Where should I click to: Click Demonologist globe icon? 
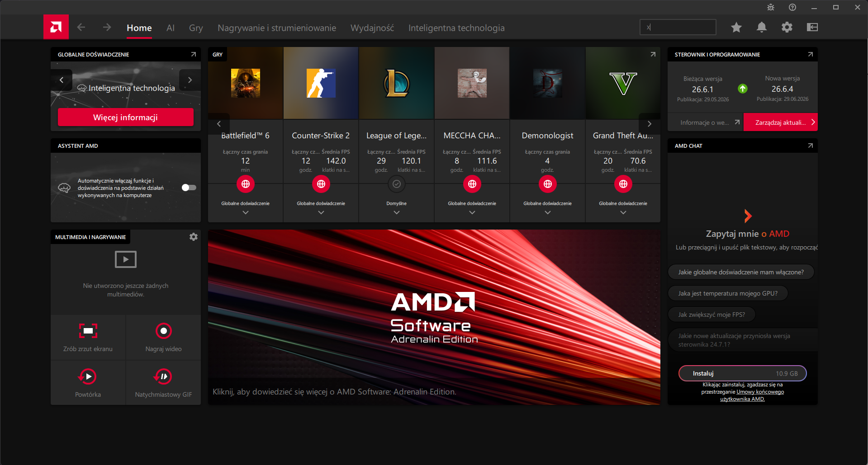click(548, 184)
